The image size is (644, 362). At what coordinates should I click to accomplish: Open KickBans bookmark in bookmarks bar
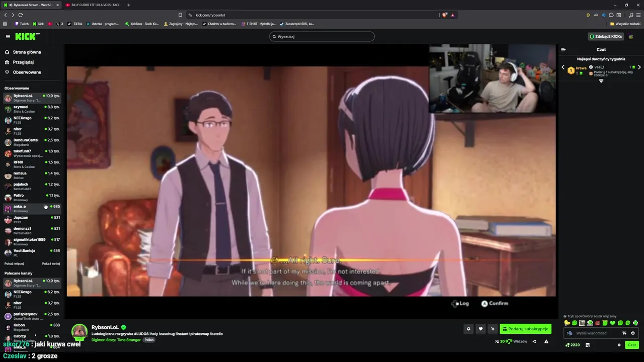[142, 24]
